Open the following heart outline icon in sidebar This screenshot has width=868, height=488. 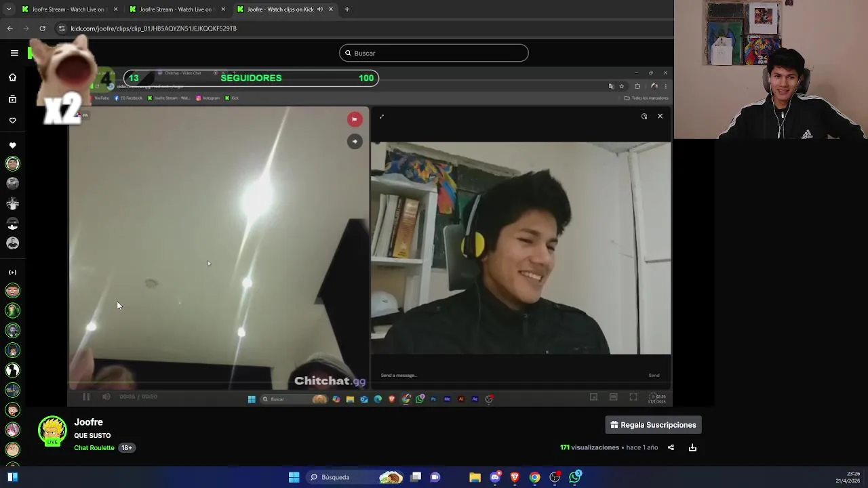click(12, 121)
